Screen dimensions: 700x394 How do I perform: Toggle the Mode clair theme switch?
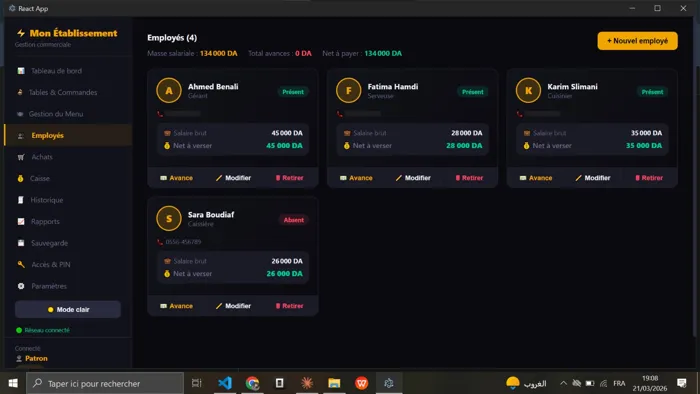pos(68,309)
